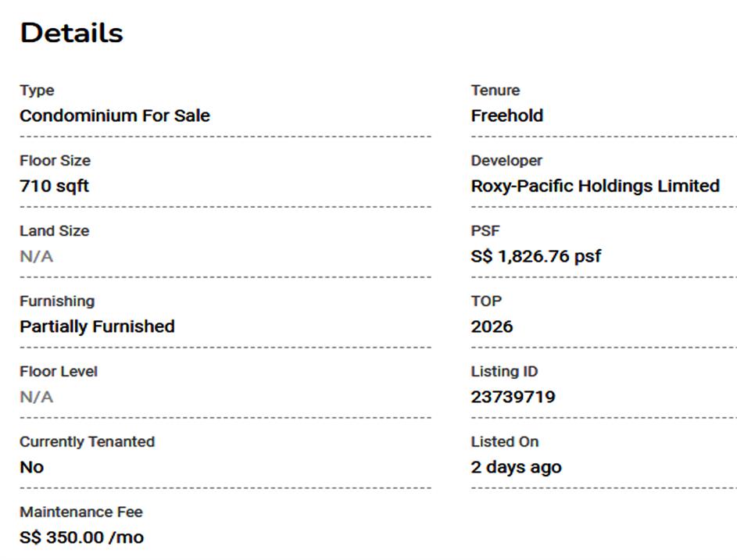Screen dimensions: 737x560
Task: Click the 2 days ago listed date
Action: tap(516, 467)
